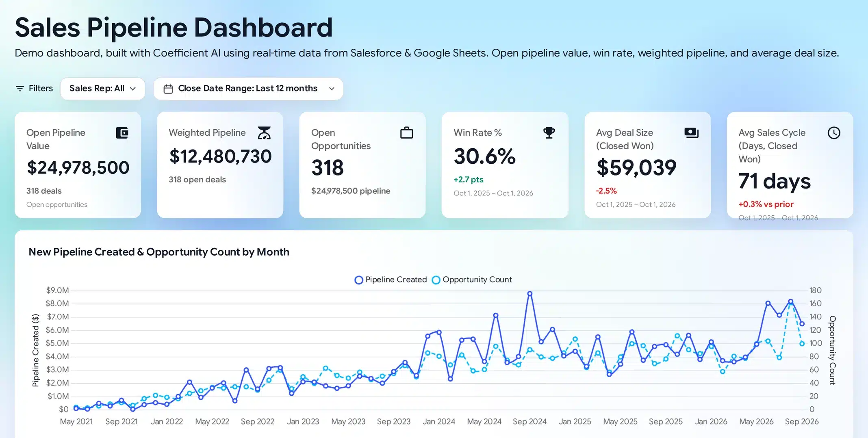
Task: Click the wallet icon on Open Pipeline Value
Action: (x=122, y=133)
